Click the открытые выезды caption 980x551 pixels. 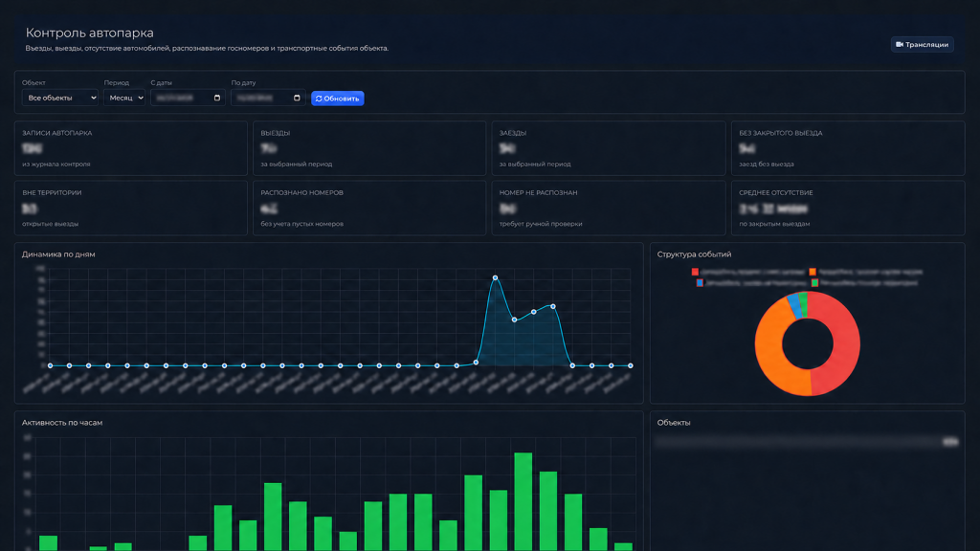[x=50, y=224]
